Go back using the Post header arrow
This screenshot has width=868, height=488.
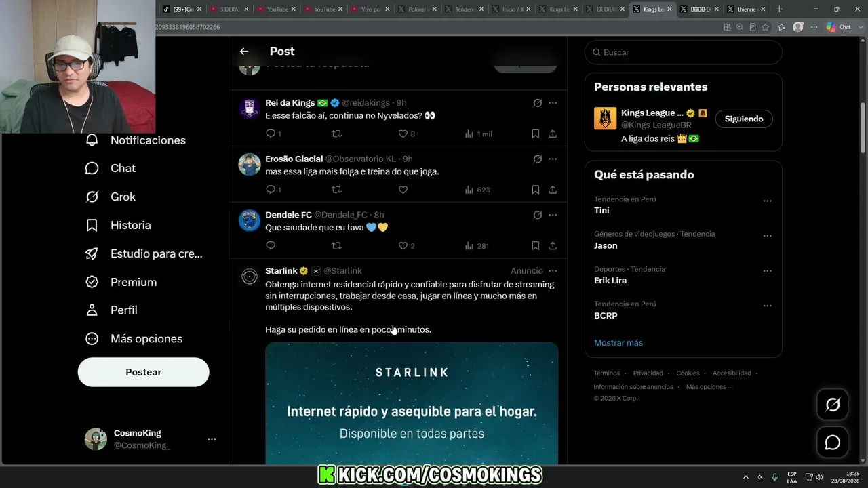pos(244,52)
